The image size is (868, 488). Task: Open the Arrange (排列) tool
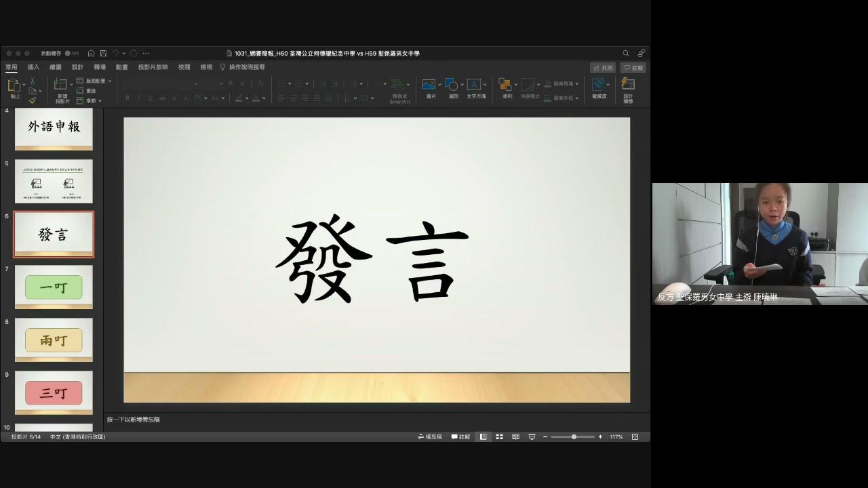505,85
